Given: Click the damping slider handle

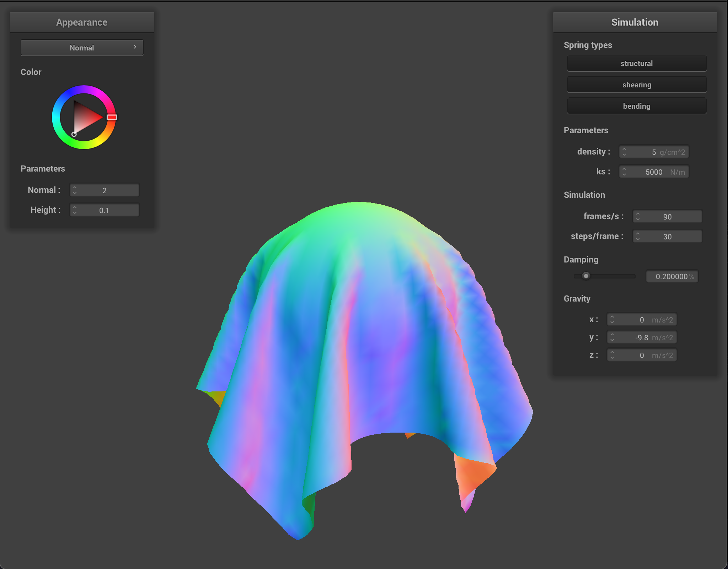Looking at the screenshot, I should pos(585,276).
